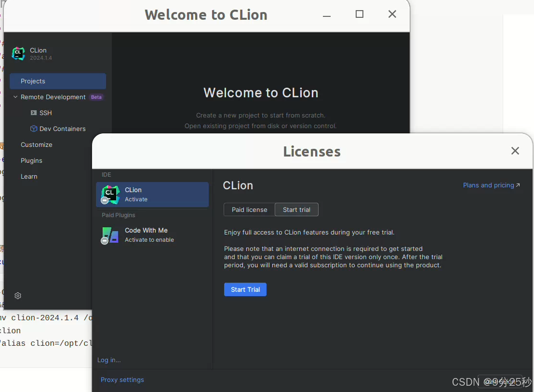Open SSH under Remote Development
The image size is (534, 392).
click(45, 113)
